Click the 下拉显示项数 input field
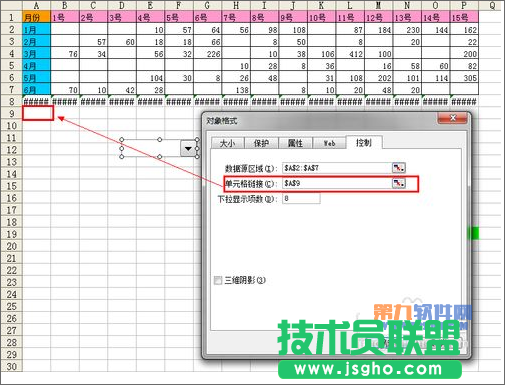 (301, 199)
